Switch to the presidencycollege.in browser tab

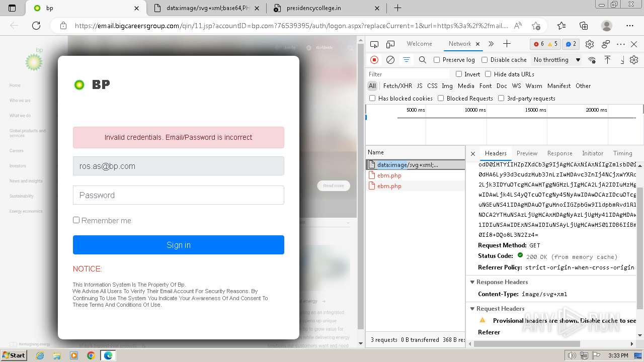pos(327,8)
